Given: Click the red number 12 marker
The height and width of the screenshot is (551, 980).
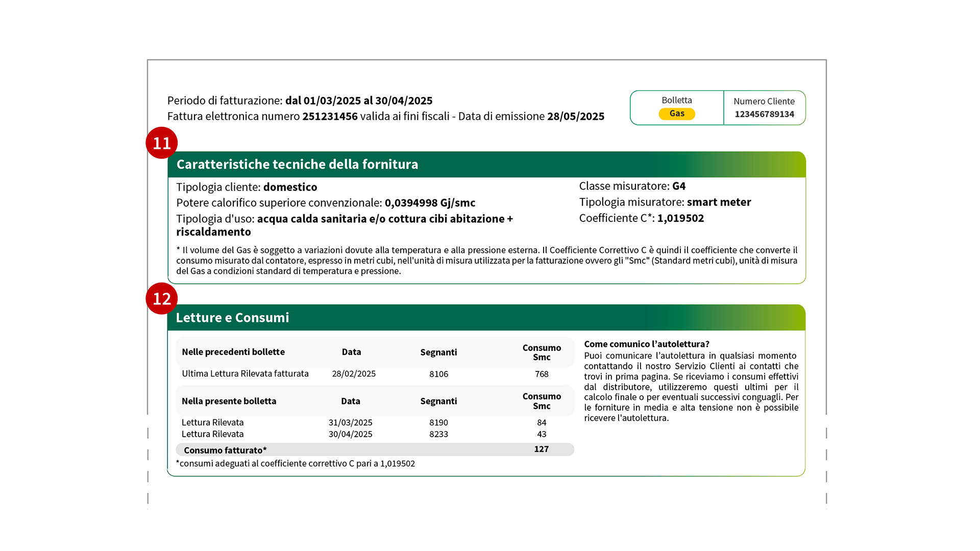Looking at the screenshot, I should 161,298.
